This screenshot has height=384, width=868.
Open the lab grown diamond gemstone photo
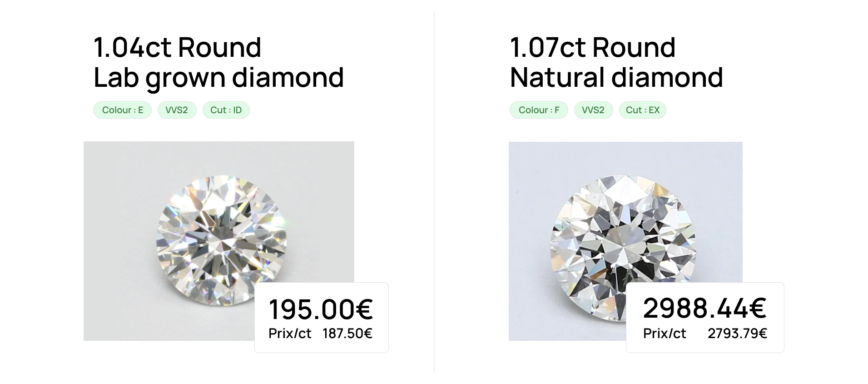pyautogui.click(x=221, y=239)
